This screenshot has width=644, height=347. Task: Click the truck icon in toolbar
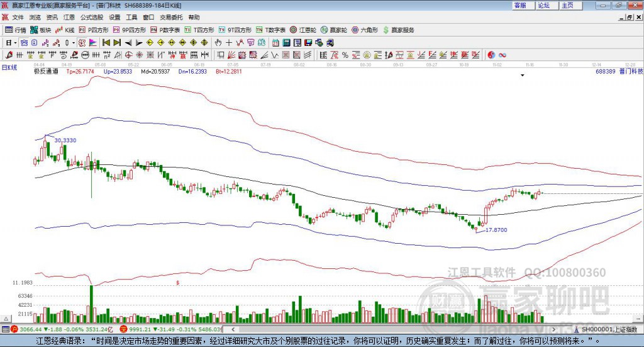click(330, 43)
